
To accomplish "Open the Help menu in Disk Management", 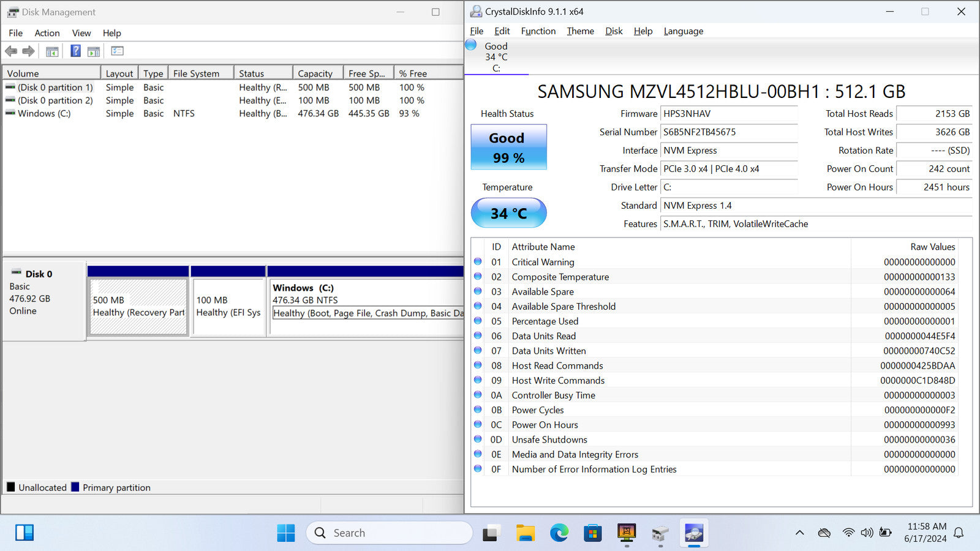I will pyautogui.click(x=111, y=33).
